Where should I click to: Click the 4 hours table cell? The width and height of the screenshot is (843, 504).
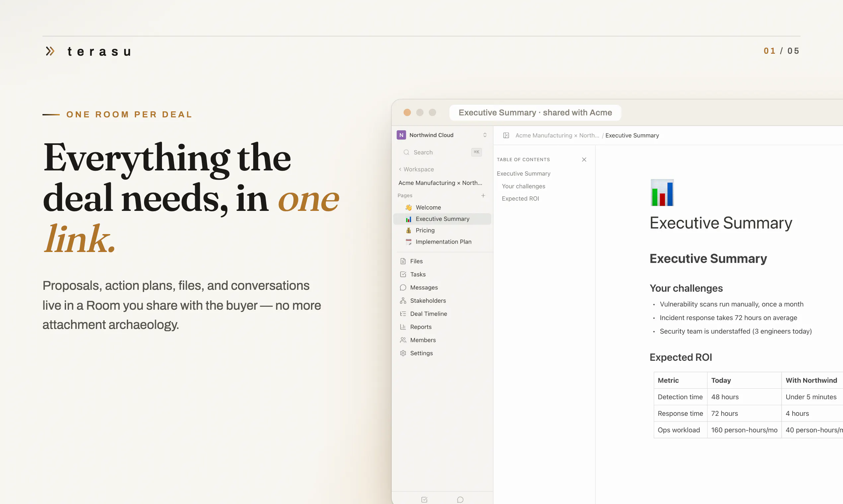coord(812,414)
